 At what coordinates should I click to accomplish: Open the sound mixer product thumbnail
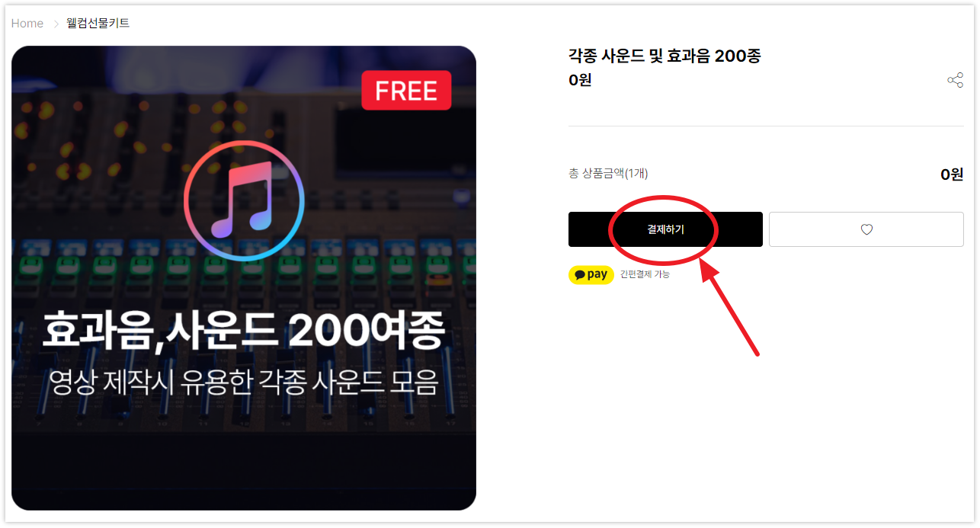pyautogui.click(x=244, y=278)
